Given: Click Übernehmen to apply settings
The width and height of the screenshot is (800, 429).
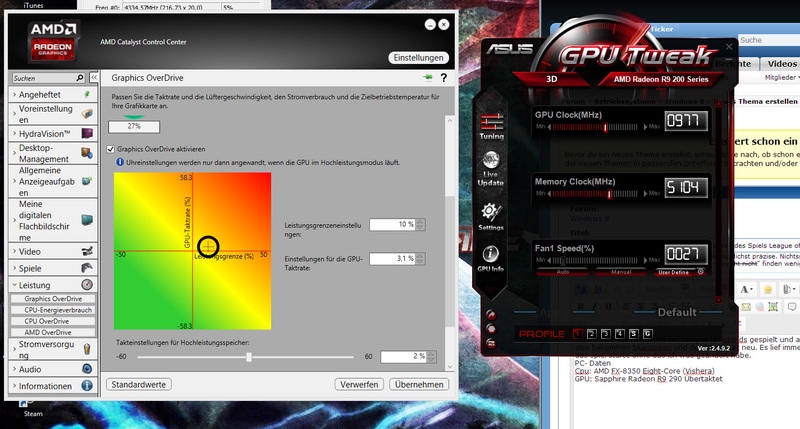Looking at the screenshot, I should pos(419,385).
